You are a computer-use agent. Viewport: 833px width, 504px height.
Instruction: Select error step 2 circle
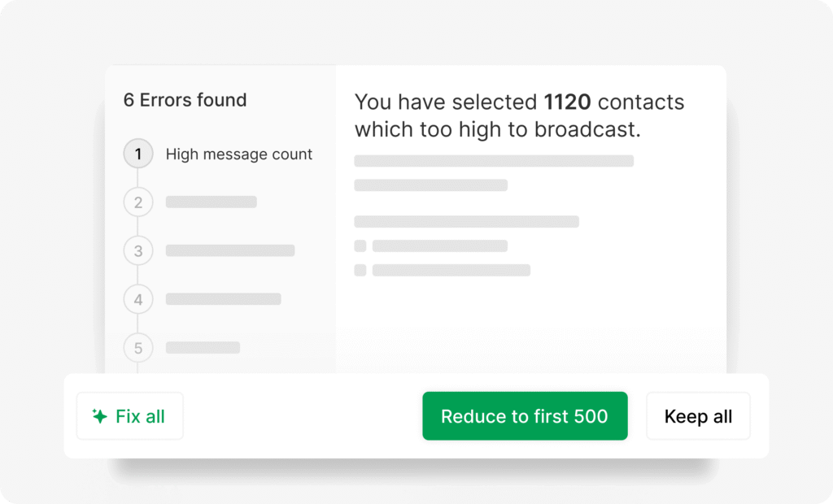(x=138, y=202)
